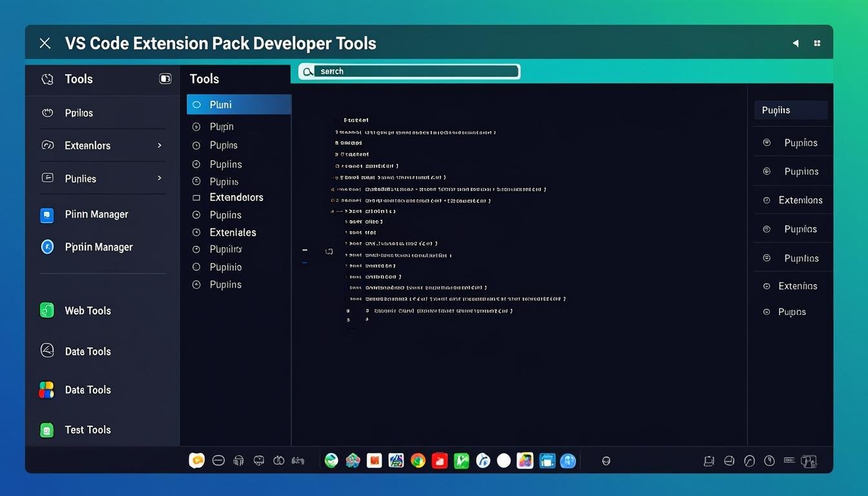Expand Punlies with its chevron arrow
The image size is (868, 496).
pos(160,178)
